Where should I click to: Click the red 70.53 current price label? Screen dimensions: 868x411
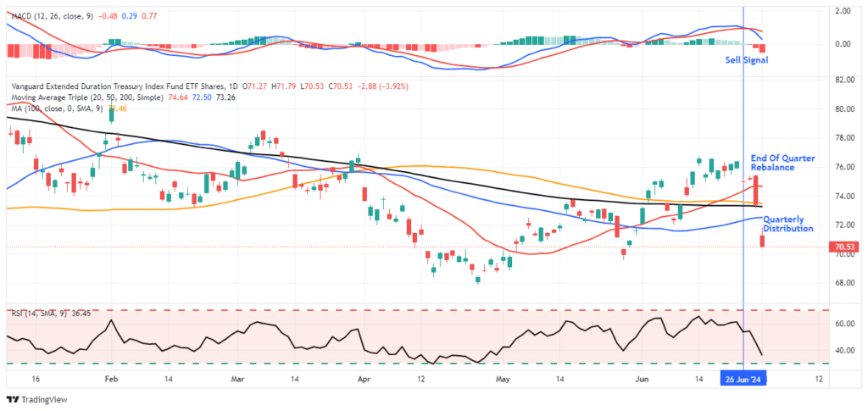point(843,247)
